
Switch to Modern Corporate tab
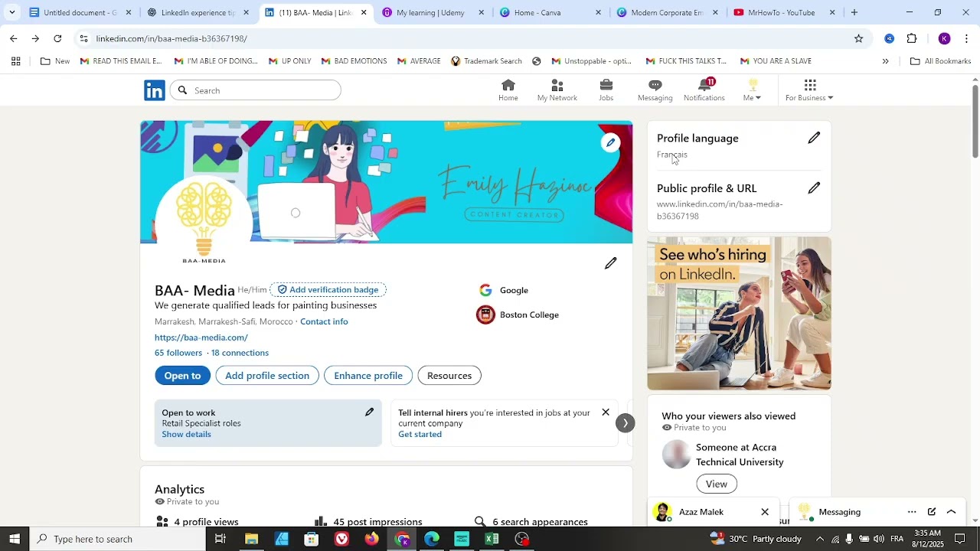666,12
